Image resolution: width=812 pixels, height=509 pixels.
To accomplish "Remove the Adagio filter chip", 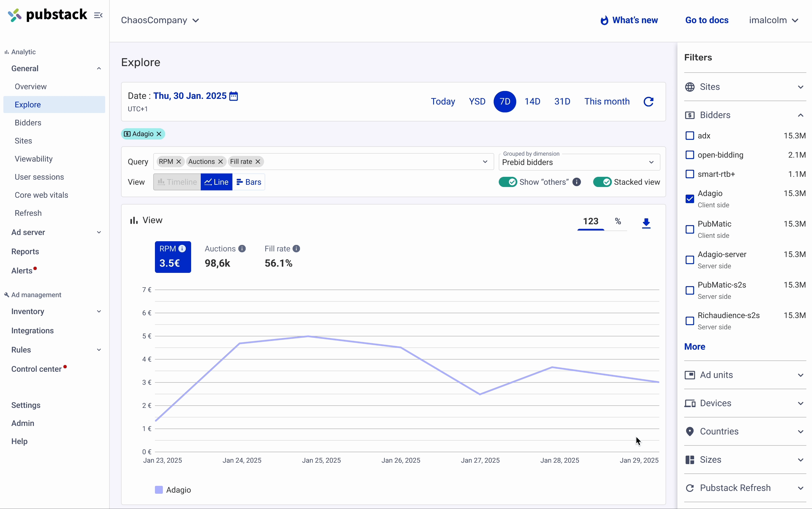I will [x=159, y=134].
